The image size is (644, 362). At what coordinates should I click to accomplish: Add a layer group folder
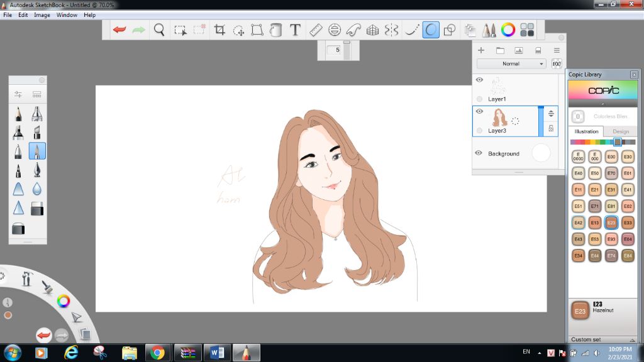[500, 50]
